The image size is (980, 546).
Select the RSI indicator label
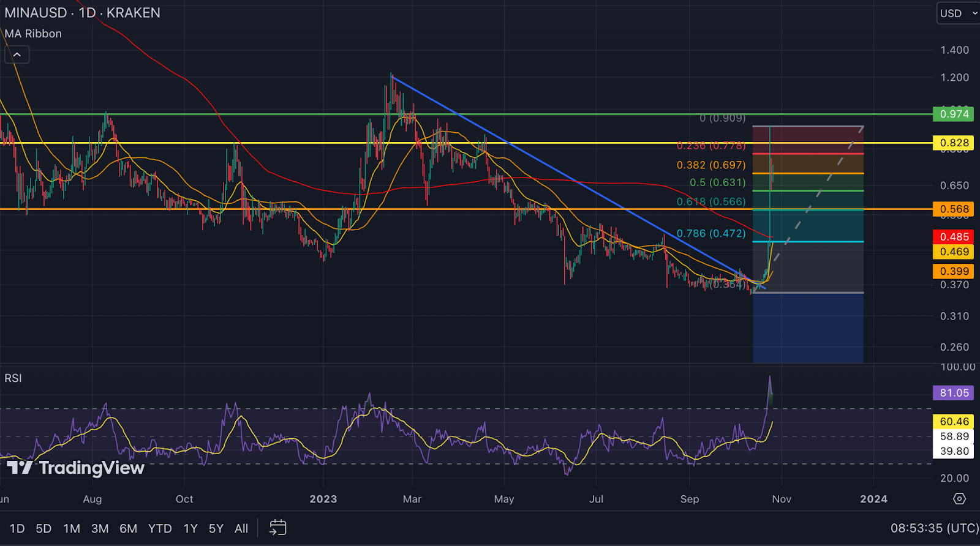[x=13, y=378]
